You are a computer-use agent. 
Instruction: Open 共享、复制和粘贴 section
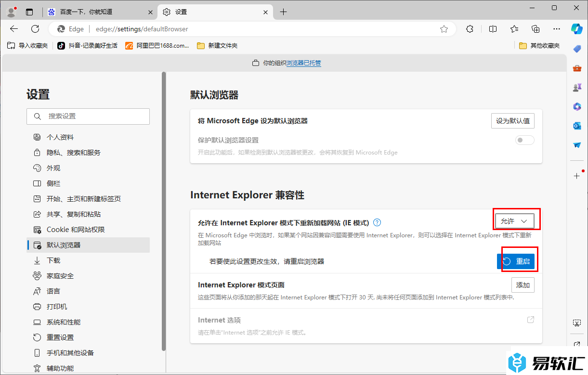(x=88, y=214)
